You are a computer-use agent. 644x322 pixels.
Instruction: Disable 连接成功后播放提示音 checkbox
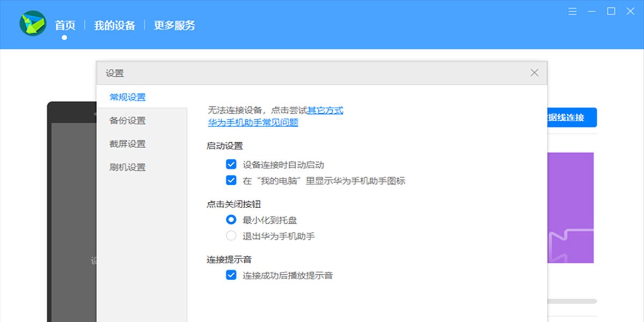231,275
